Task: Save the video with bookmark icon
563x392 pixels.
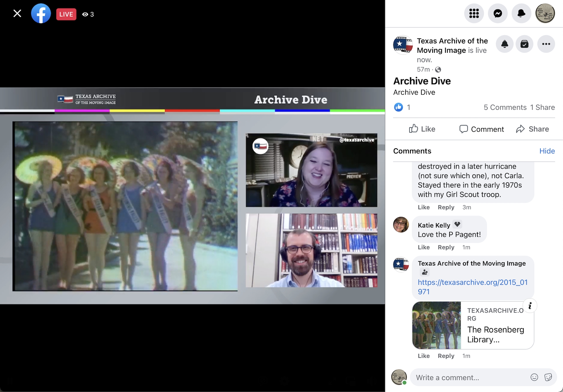Action: 524,44
